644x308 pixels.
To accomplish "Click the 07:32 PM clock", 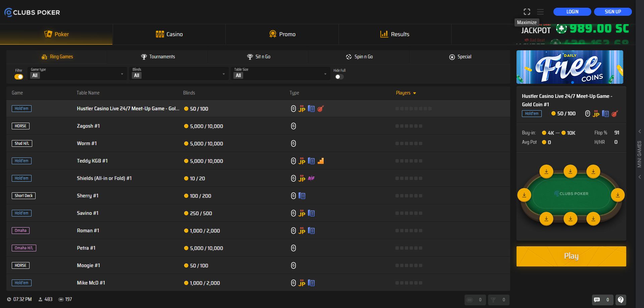I will click(x=19, y=299).
